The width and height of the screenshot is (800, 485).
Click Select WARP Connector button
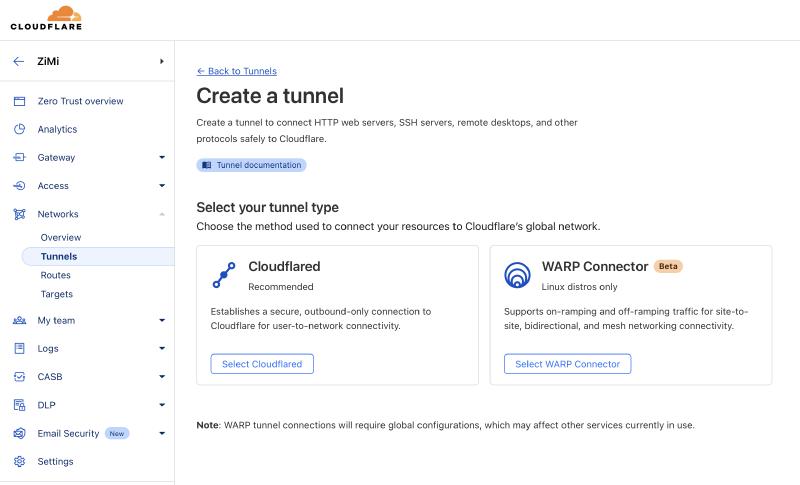tap(567, 364)
